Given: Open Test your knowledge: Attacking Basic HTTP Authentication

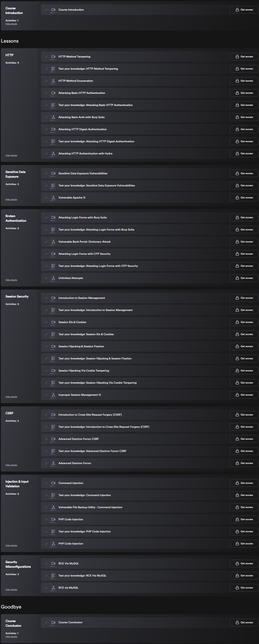Looking at the screenshot, I should pos(95,105).
